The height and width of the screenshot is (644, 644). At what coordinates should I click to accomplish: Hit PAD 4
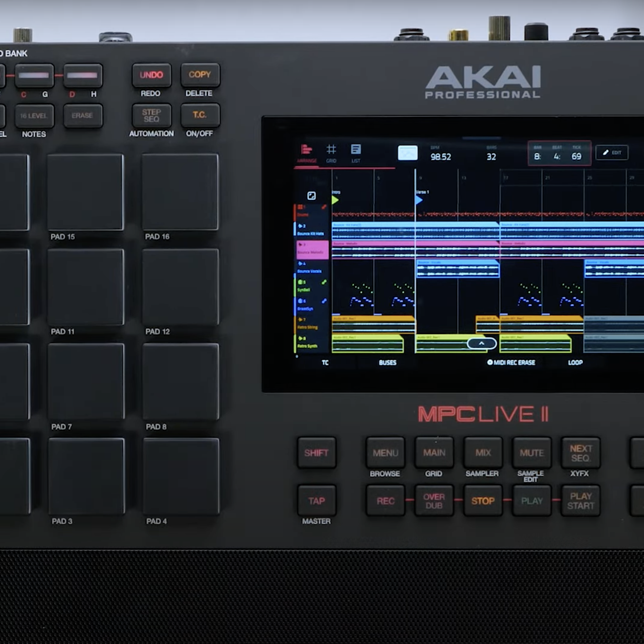click(181, 476)
